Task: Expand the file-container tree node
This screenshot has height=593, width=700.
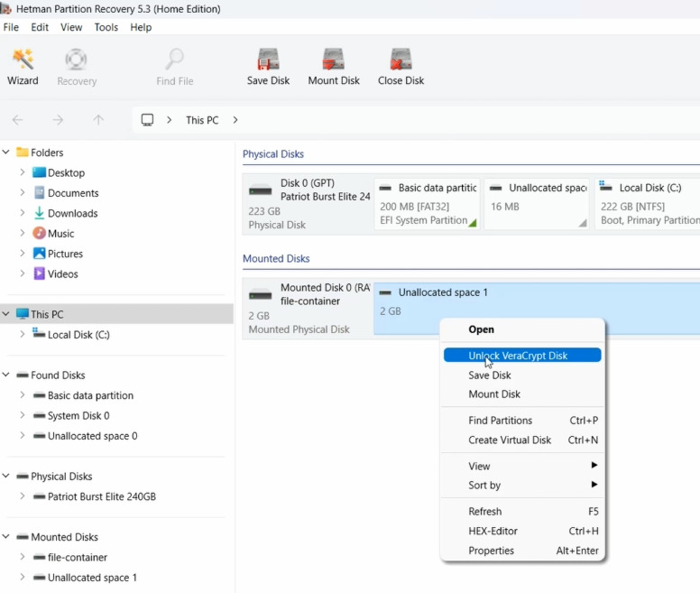Action: click(x=22, y=557)
